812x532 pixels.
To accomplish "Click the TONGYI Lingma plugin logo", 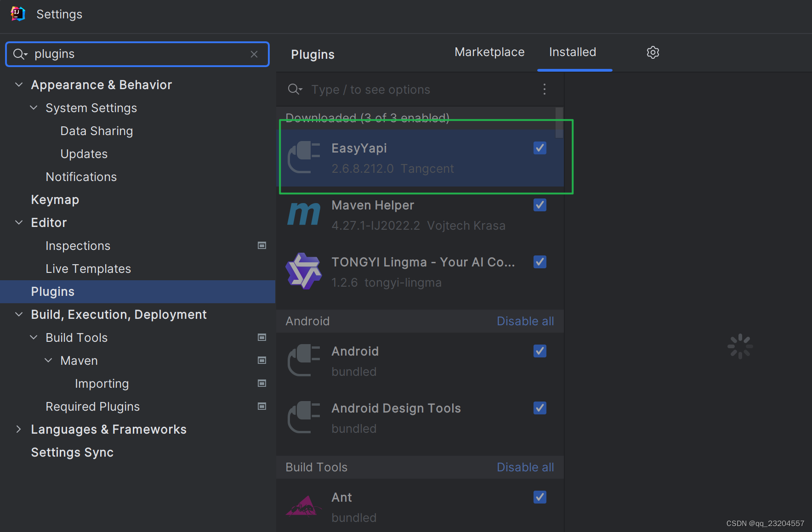I will pyautogui.click(x=304, y=271).
